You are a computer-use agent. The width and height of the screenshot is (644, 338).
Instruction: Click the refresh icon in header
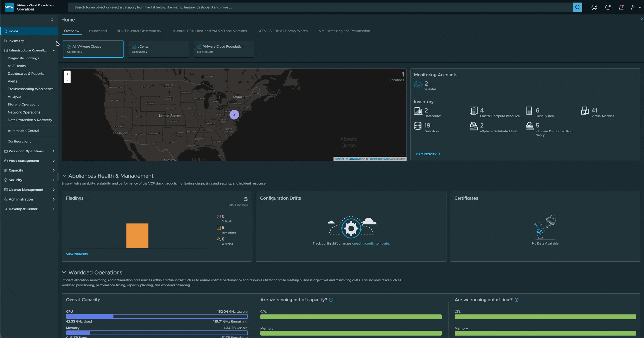pos(608,7)
